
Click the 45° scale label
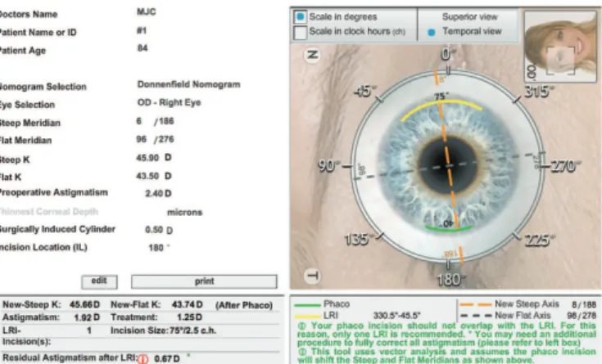[x=364, y=92]
